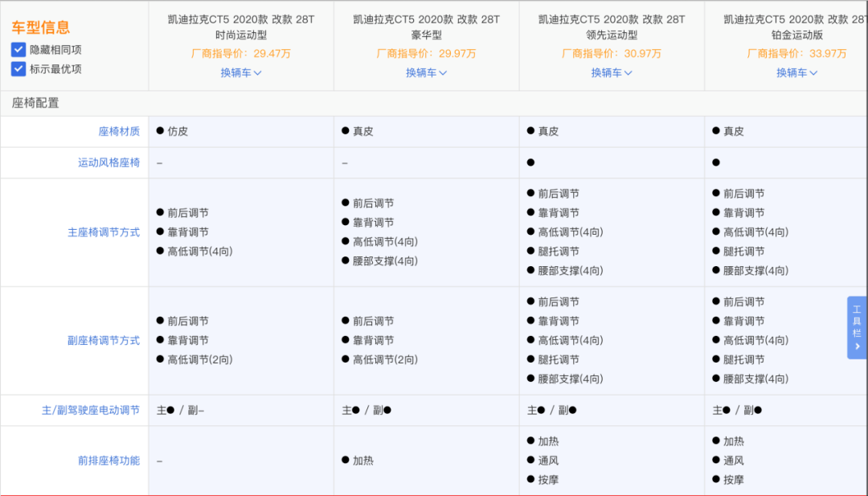Click the 座椅配置 section header

(x=35, y=103)
